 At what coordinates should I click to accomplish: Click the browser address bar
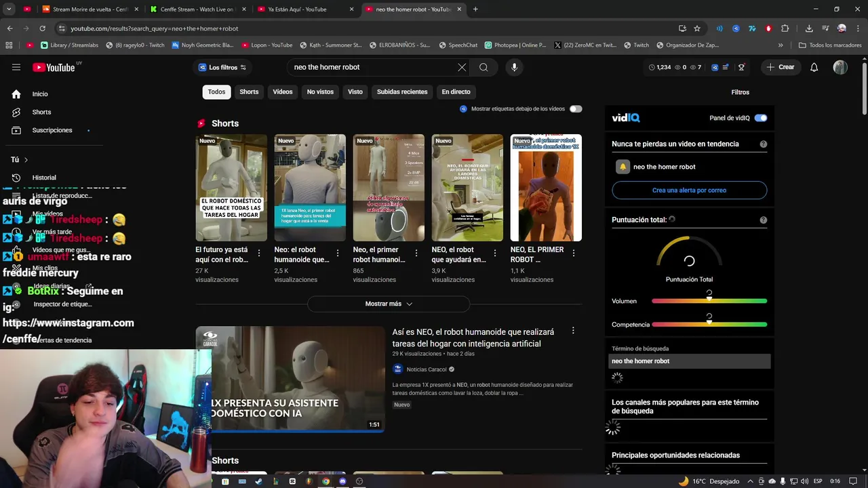point(366,28)
